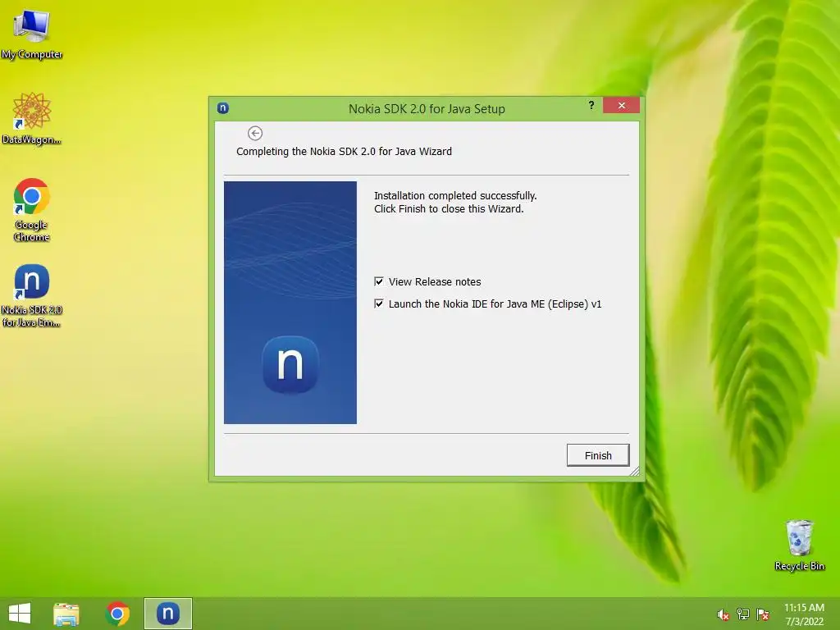
Task: Select the Google Chrome desktop shortcut
Action: [x=32, y=210]
